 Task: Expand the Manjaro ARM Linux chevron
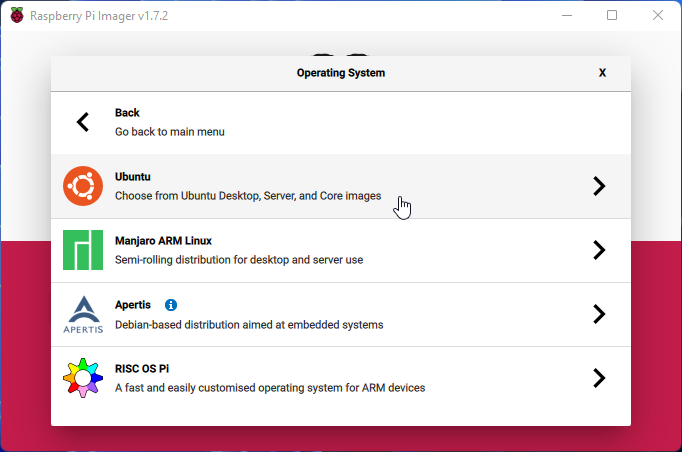[599, 250]
